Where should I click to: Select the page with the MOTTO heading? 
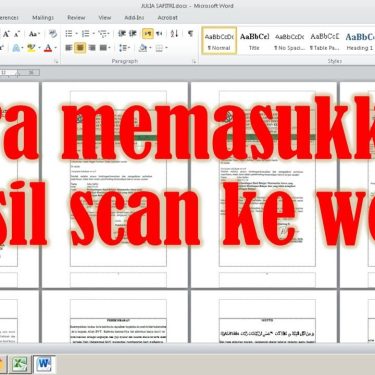(264, 317)
